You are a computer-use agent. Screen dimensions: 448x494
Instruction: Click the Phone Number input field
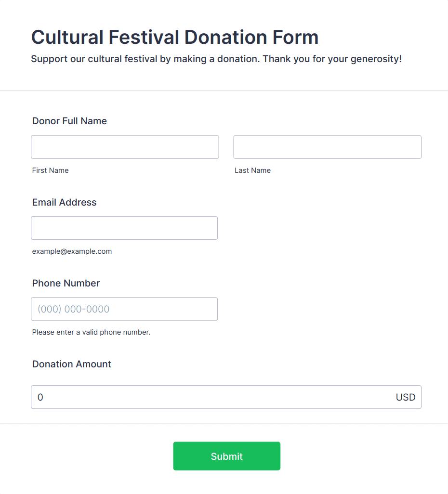click(124, 309)
